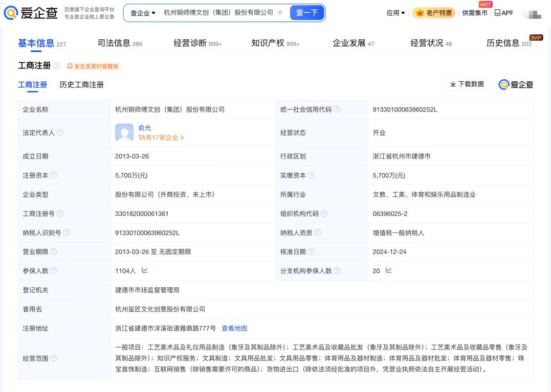Click the help icon next to 经营范围

pyautogui.click(x=54, y=358)
